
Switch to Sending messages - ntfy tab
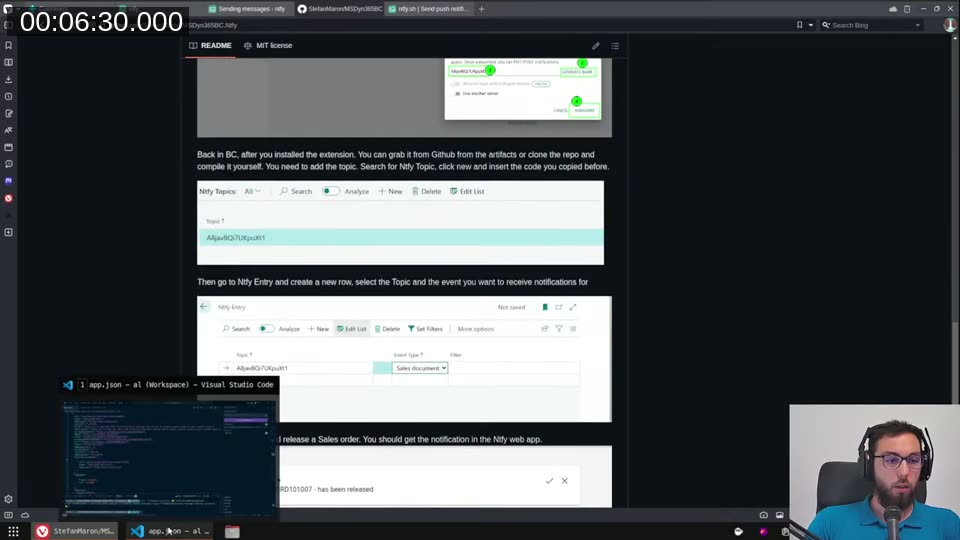[246, 9]
